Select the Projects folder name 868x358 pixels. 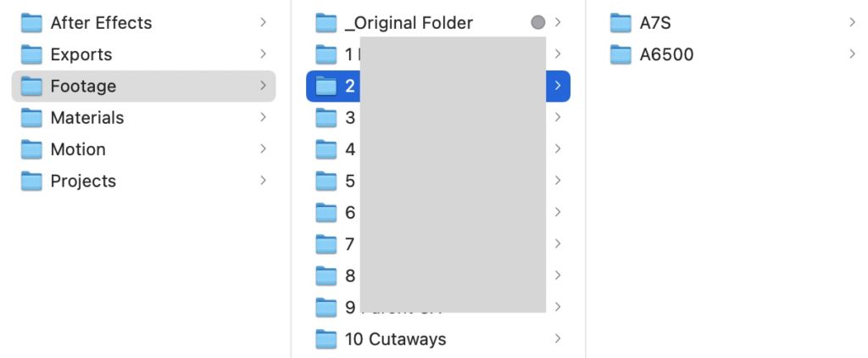pyautogui.click(x=83, y=182)
